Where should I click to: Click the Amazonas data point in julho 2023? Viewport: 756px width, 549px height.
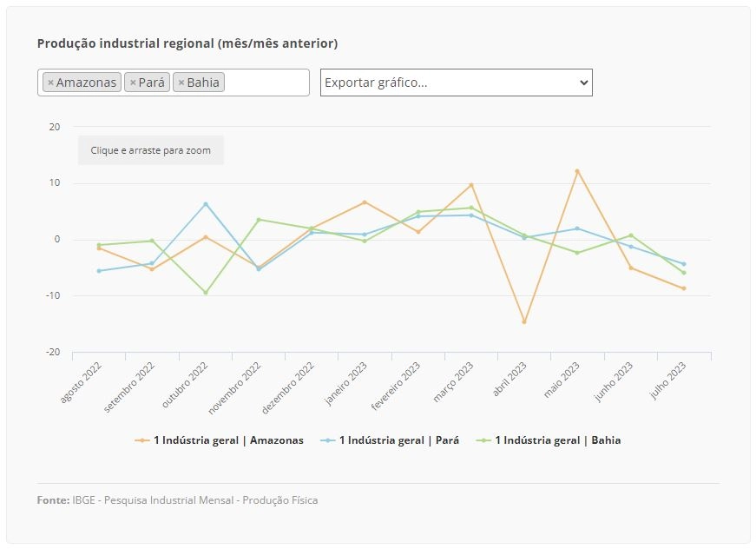(684, 288)
